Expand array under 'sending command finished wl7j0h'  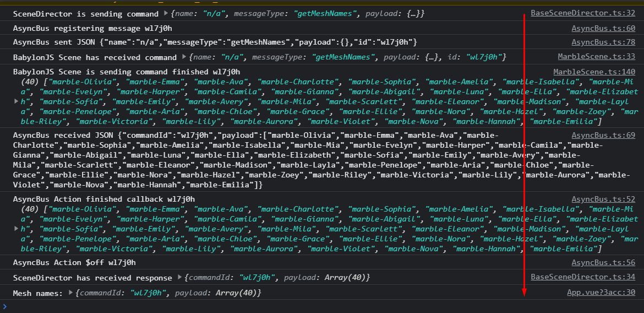coord(16,101)
